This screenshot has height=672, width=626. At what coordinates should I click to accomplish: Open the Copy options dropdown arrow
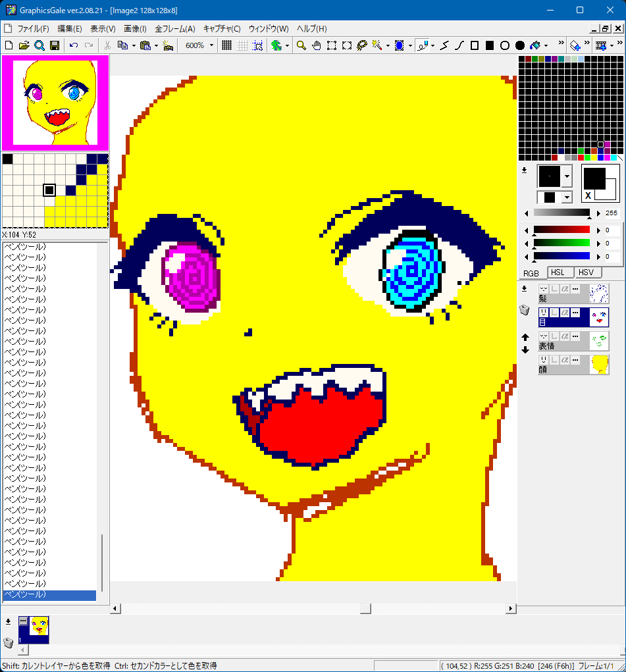(134, 45)
